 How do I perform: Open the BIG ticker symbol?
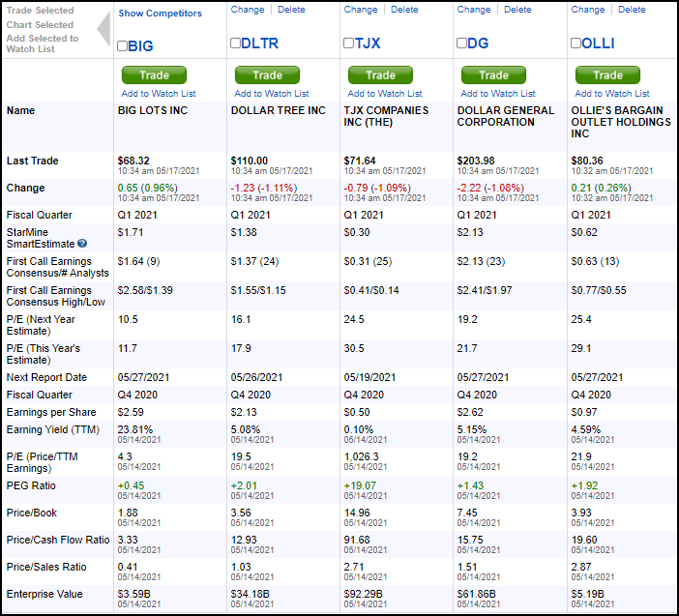click(141, 45)
